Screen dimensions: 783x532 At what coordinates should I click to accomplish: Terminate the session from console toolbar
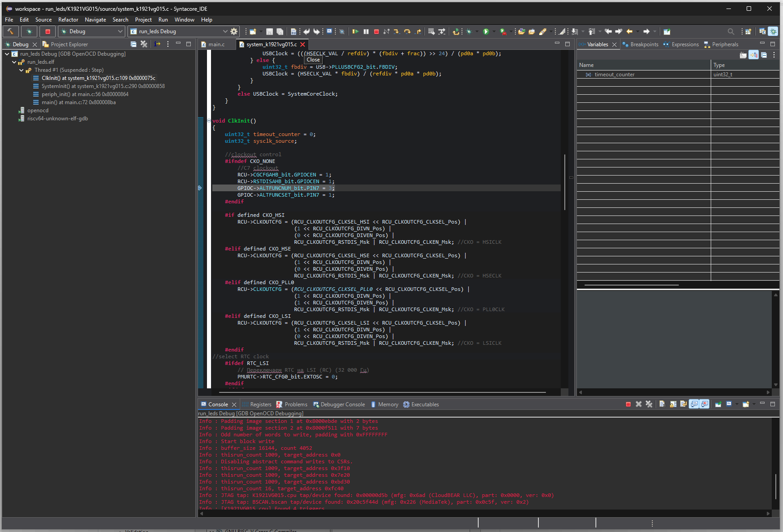point(628,404)
